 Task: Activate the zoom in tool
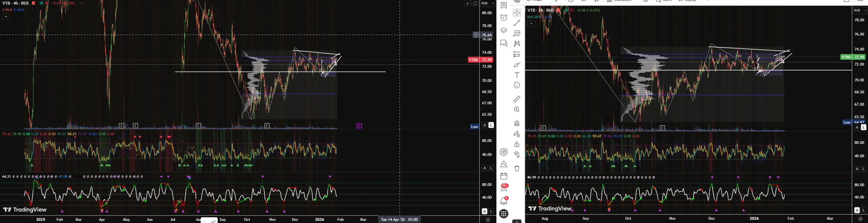[x=516, y=109]
